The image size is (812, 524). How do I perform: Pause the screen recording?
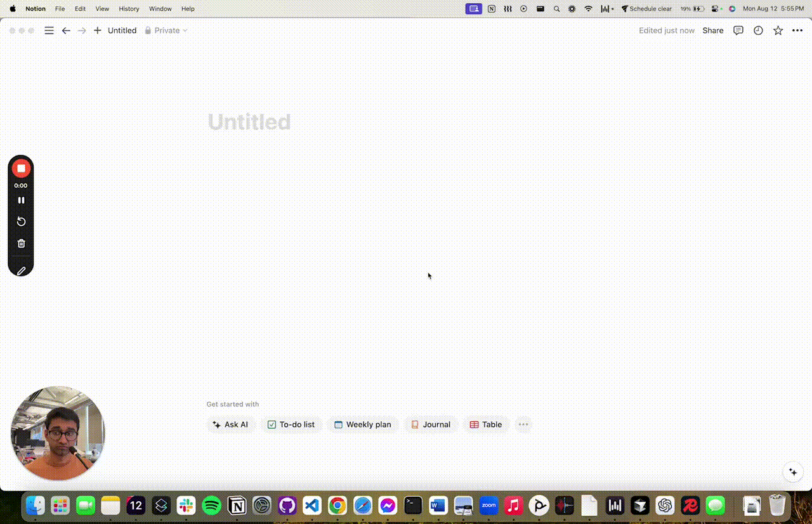21,200
